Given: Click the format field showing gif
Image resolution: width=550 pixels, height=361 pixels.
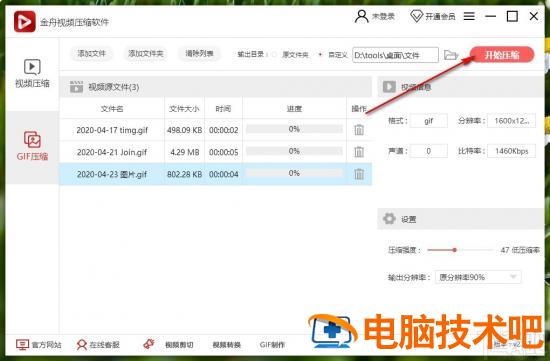Looking at the screenshot, I should click(429, 121).
